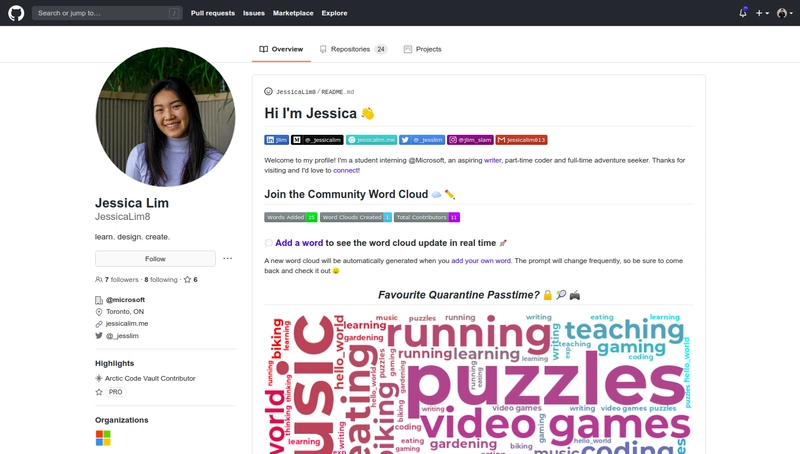Image resolution: width=800 pixels, height=454 pixels.
Task: Follow Jessica Lim
Action: click(155, 259)
